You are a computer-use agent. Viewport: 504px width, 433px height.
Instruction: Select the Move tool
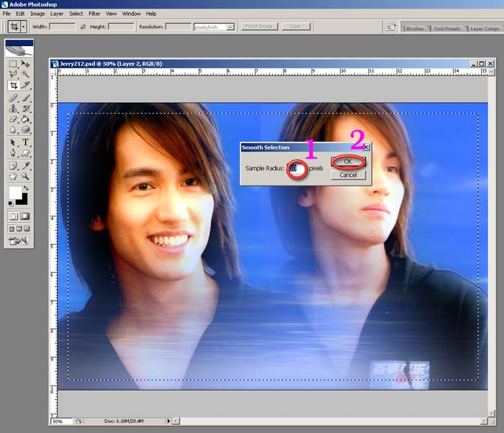click(x=25, y=63)
